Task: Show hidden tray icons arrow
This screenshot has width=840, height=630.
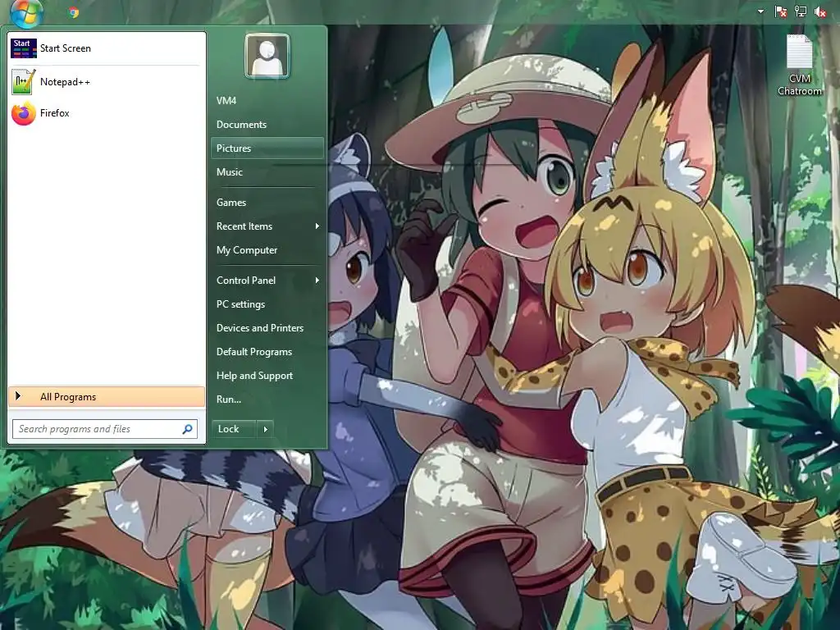Action: 760,11
